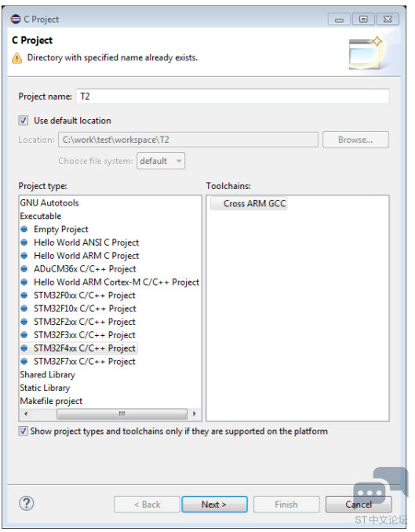The image size is (415, 532).
Task: Open the Choose file system dropdown
Action: tap(161, 161)
